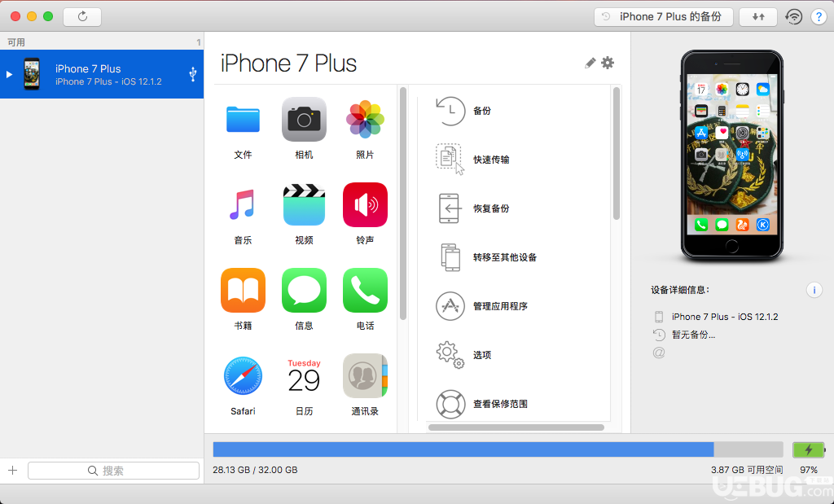Open the 书籍 (Books) icon
This screenshot has width=834, height=504.
243,291
